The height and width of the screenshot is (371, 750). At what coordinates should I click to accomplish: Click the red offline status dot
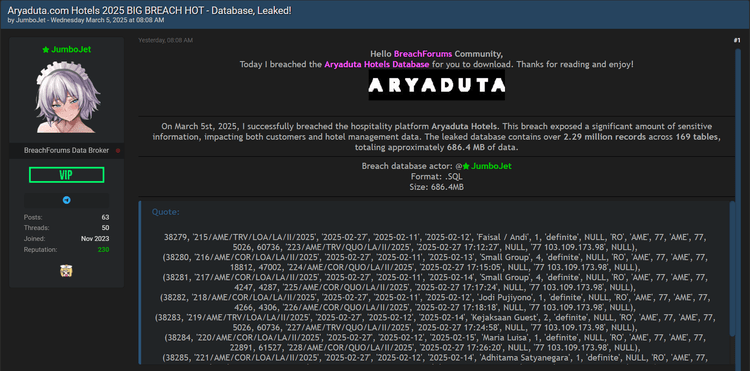coord(118,151)
